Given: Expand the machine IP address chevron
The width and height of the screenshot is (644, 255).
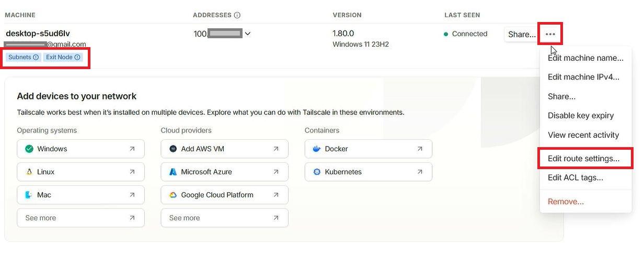Looking at the screenshot, I should click(248, 34).
